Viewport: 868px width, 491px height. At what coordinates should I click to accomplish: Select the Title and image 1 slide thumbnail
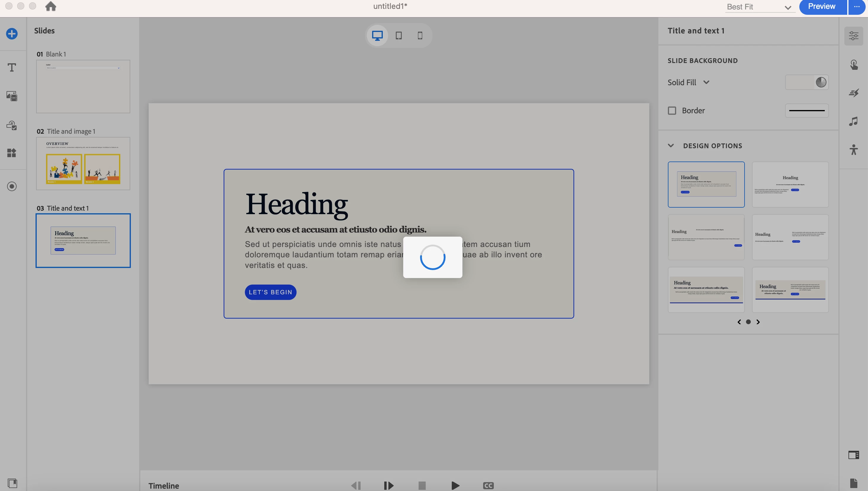[x=83, y=164]
